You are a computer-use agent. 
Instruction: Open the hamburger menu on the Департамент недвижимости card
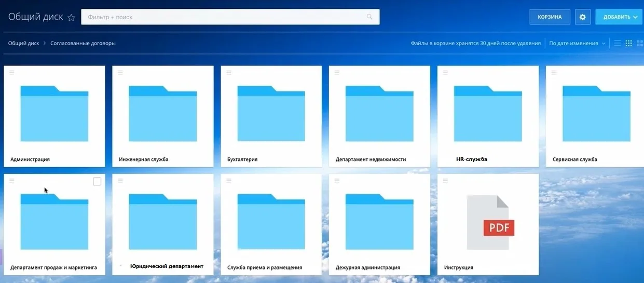[337, 73]
